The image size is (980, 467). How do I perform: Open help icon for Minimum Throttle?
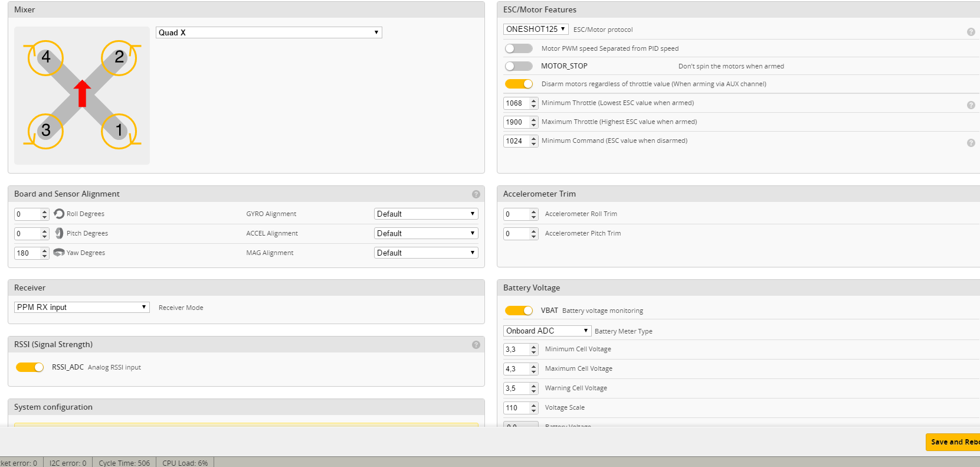pos(971,105)
